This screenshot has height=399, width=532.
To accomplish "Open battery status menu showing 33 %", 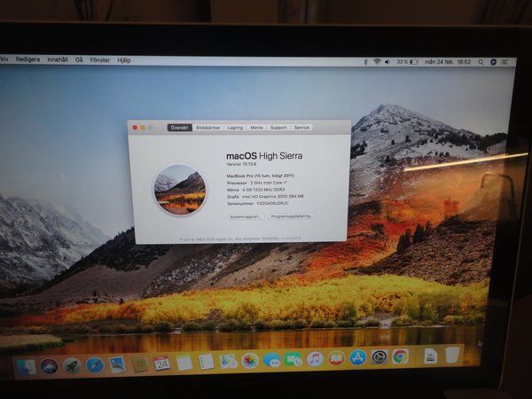I will (x=404, y=61).
